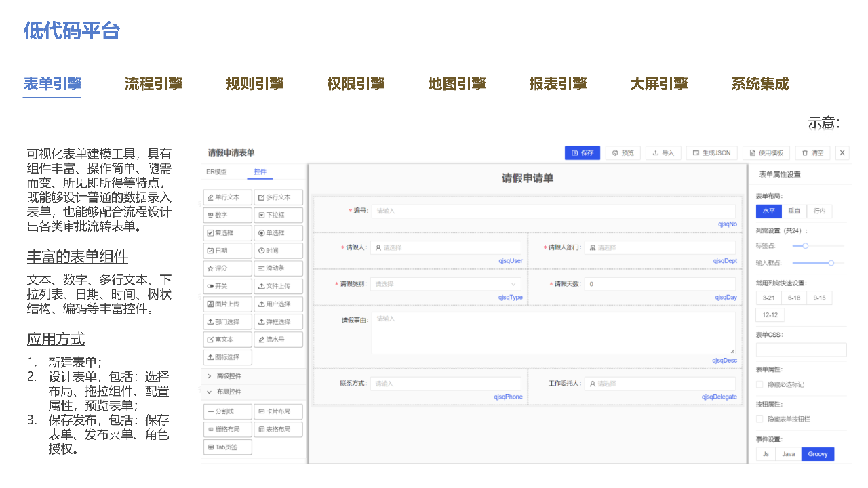Open the 请假类别 dropdown
This screenshot has width=868, height=488.
pos(445,284)
